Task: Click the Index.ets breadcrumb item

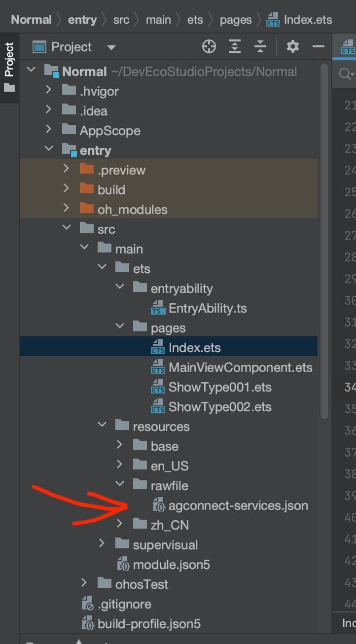Action: [308, 20]
